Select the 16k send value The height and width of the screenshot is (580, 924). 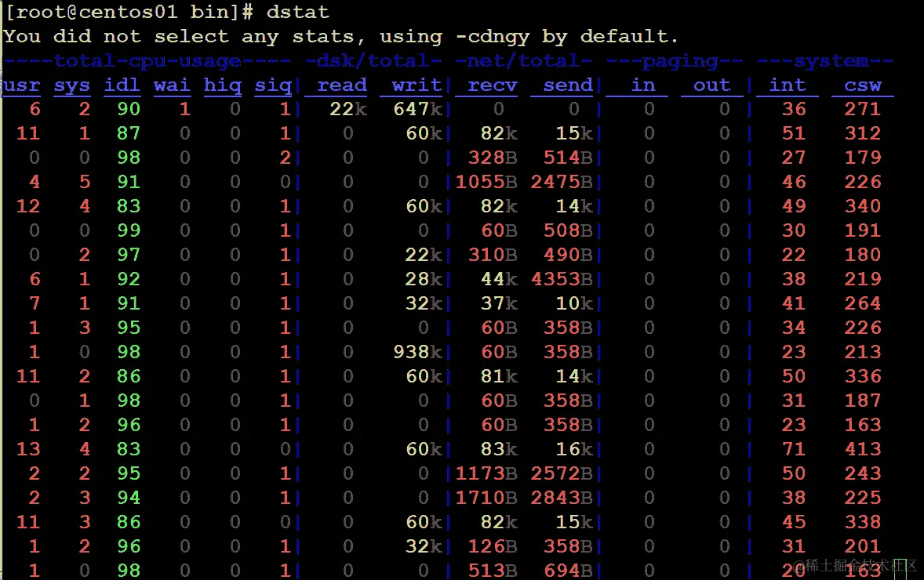pos(574,449)
